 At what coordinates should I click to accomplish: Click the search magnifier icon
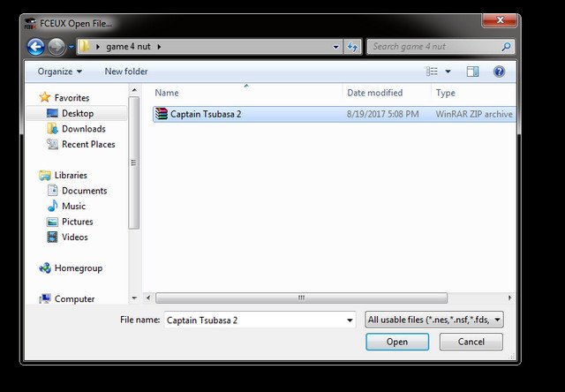[506, 47]
